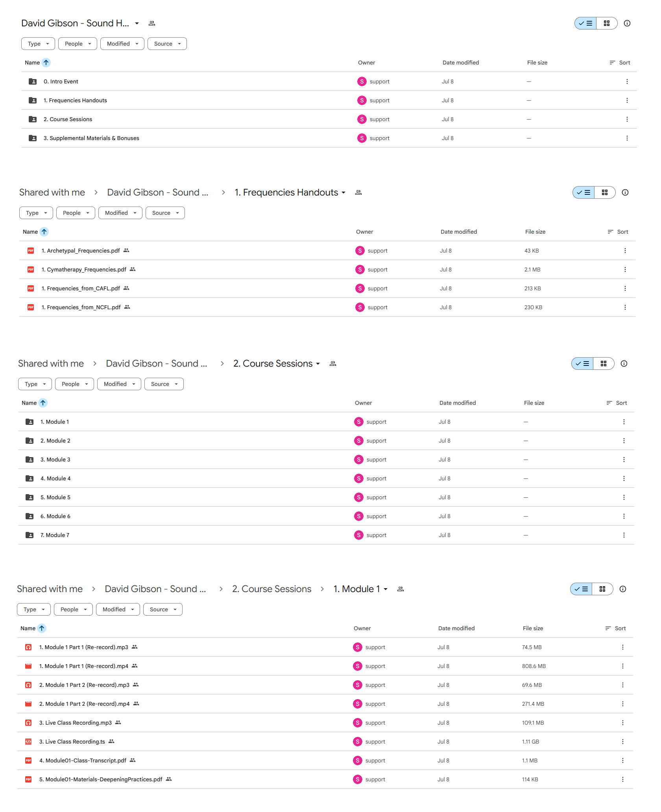Open more actions for 0. Intro Event folder
This screenshot has width=661, height=812.
(627, 81)
